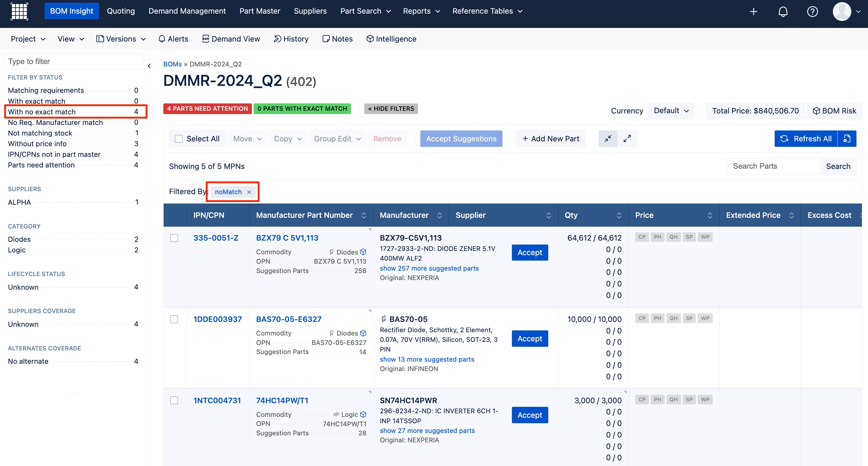Viewport: 868px width, 466px height.
Task: Click Refresh All button
Action: pyautogui.click(x=806, y=139)
